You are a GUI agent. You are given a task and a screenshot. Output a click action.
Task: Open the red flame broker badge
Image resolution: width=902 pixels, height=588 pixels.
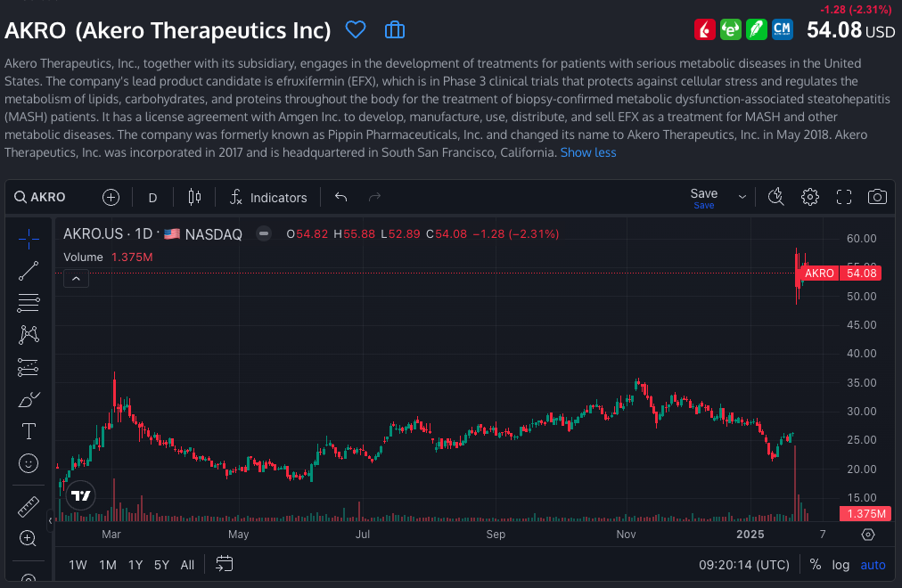(x=705, y=29)
